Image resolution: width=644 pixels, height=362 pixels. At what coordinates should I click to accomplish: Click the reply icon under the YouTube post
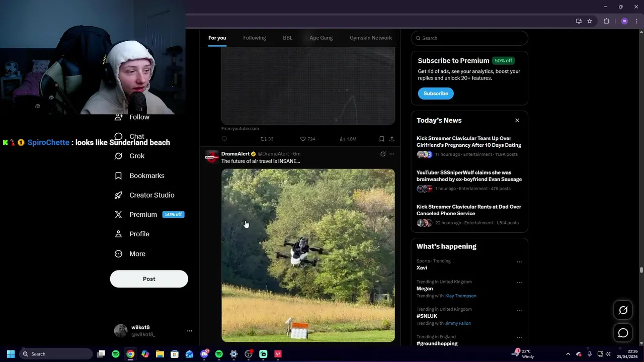224,139
